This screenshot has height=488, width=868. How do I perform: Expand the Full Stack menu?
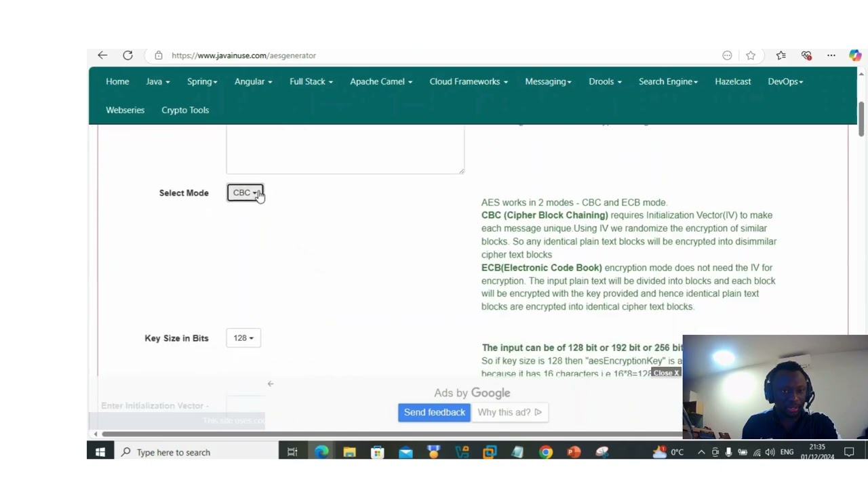click(x=311, y=81)
